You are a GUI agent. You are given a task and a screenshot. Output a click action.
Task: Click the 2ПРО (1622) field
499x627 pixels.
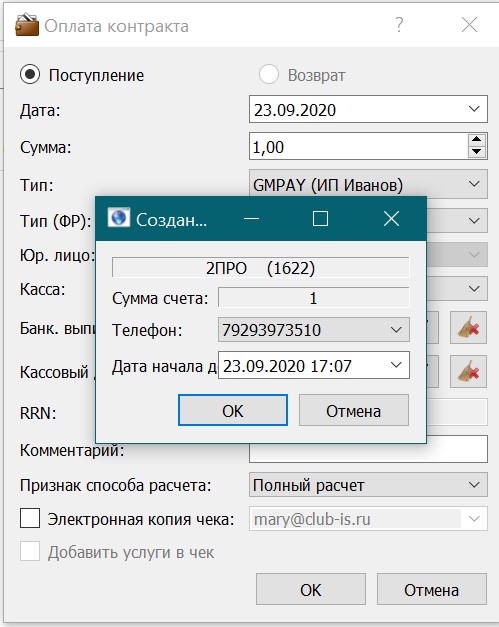click(261, 268)
